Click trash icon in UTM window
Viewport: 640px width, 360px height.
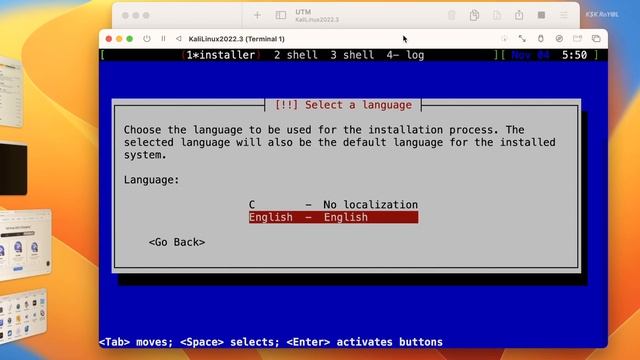(451, 16)
